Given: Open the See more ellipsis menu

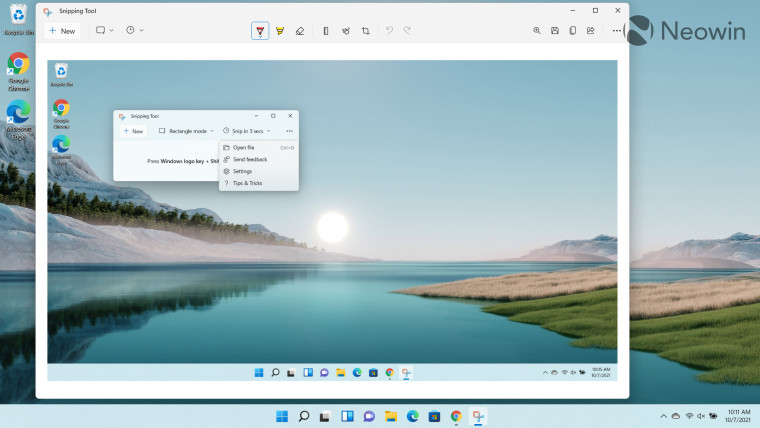Looking at the screenshot, I should [x=616, y=31].
